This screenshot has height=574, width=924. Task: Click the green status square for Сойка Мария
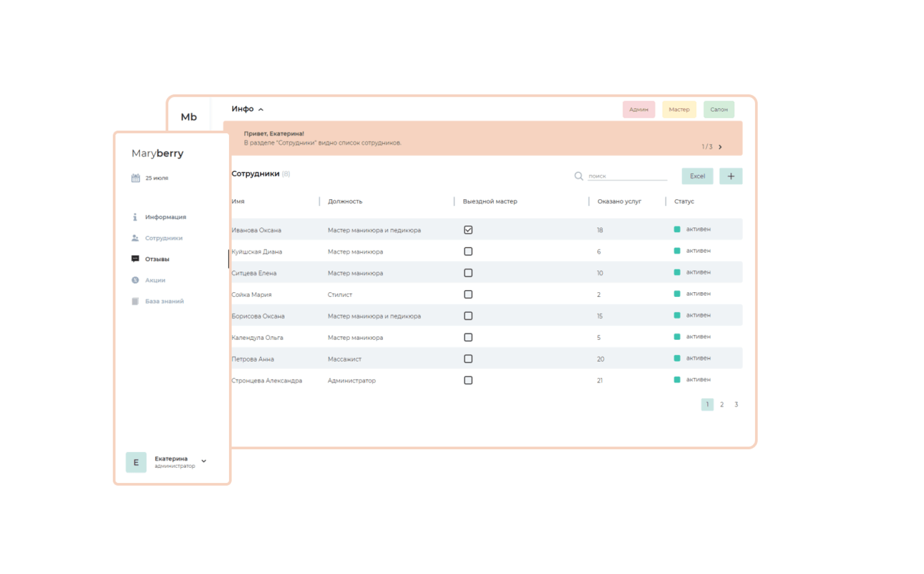coord(677,294)
